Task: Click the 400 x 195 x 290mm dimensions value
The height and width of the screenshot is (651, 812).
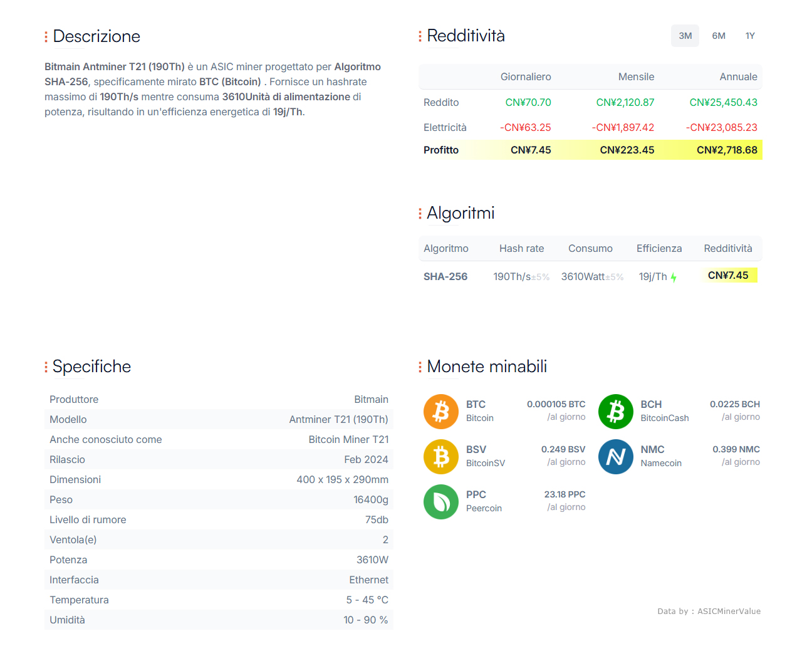Action: [342, 480]
